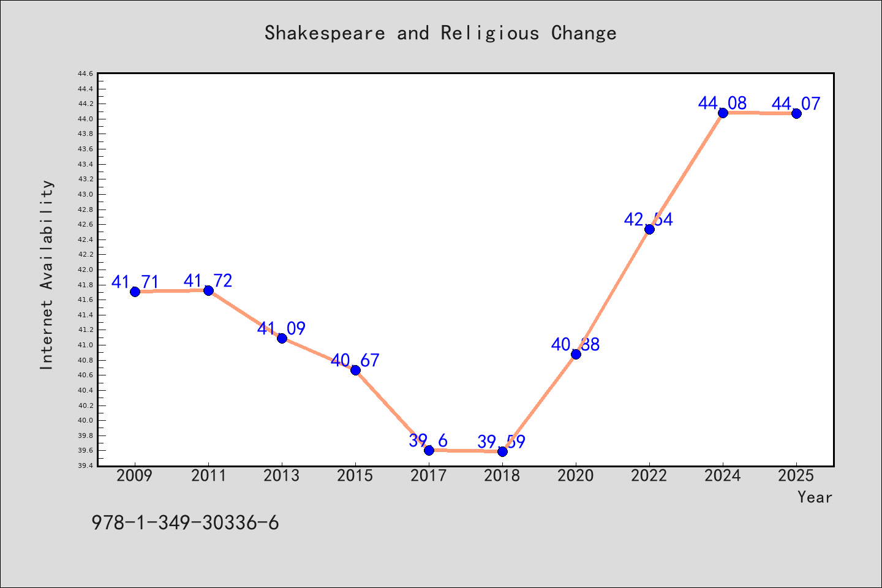
Task: Click the 978-1-349-30336-6 caption text
Action: tap(185, 523)
